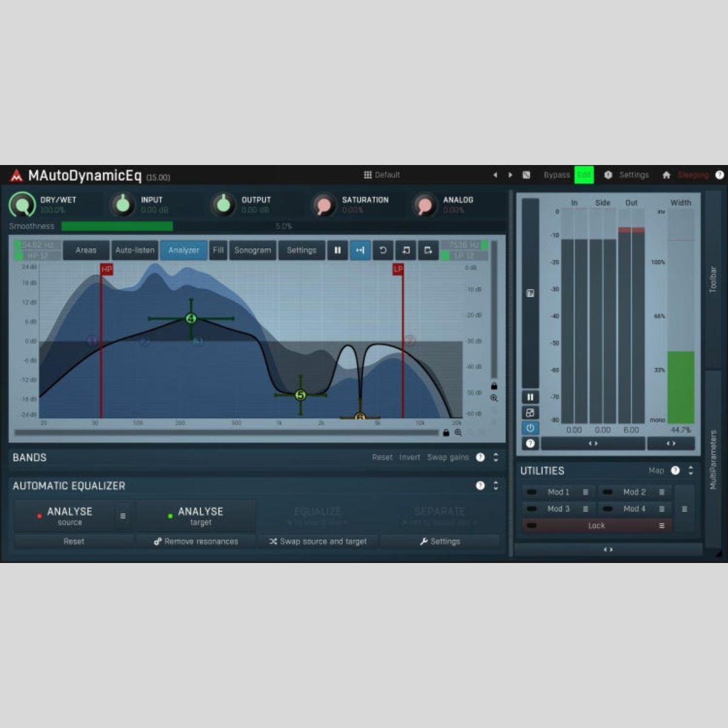The width and height of the screenshot is (728, 728).
Task: Select dim band 1 node on graph
Action: pos(92,342)
